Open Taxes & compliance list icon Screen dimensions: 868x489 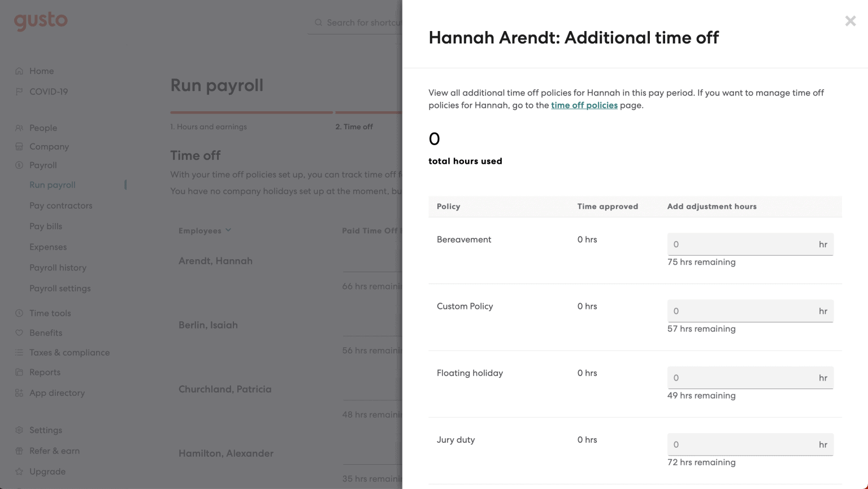click(x=20, y=352)
